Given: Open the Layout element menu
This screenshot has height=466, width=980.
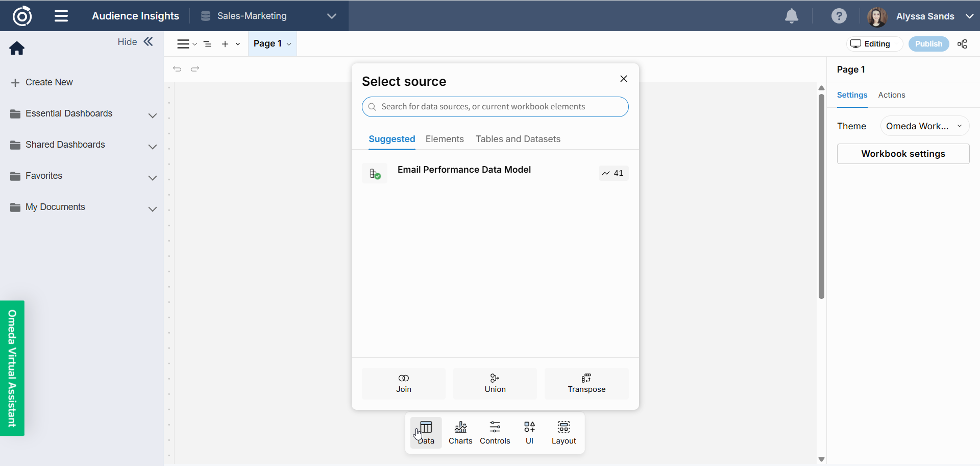Looking at the screenshot, I should point(563,432).
